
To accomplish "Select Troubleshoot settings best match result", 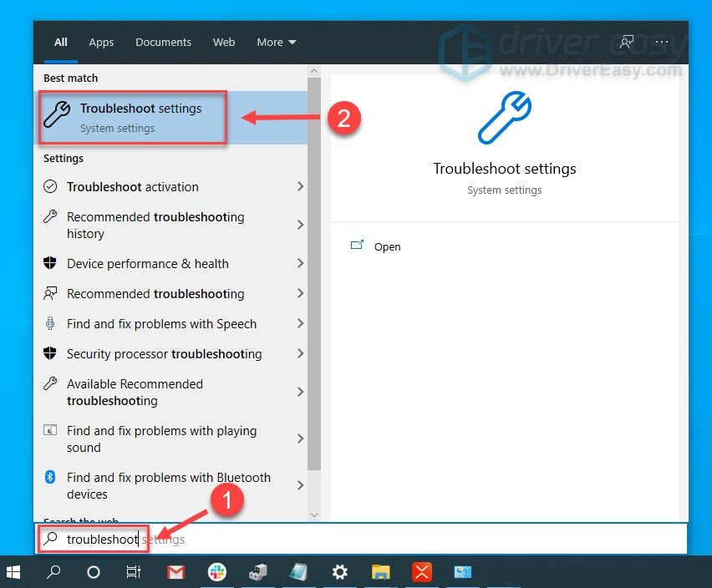I will pos(134,118).
